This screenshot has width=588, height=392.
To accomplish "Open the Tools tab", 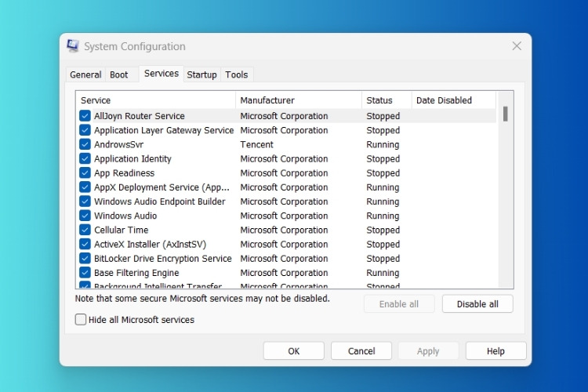I will point(236,74).
